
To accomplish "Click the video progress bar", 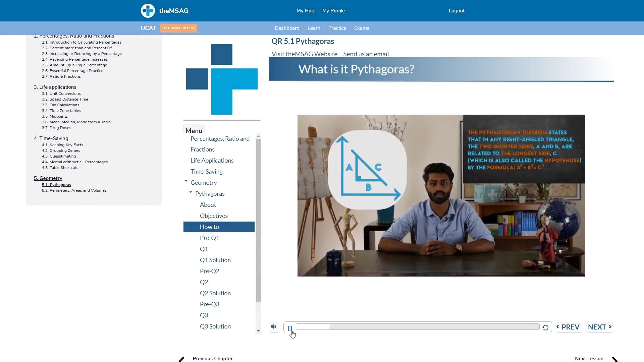I will 416,326.
